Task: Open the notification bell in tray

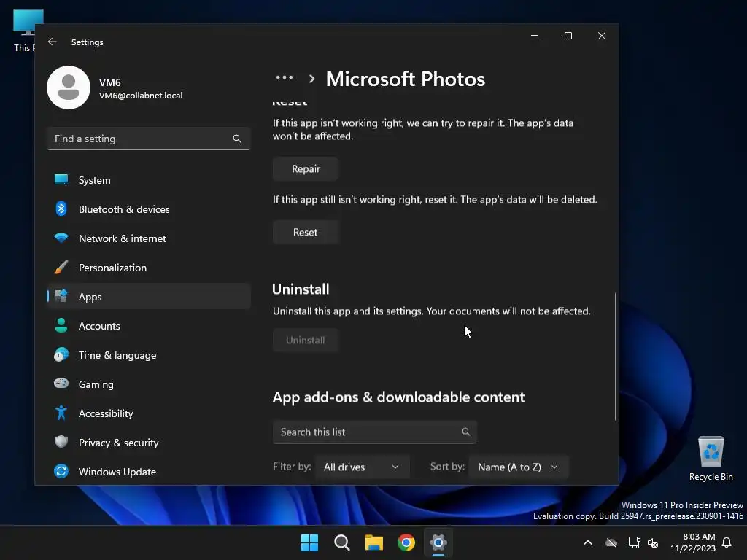Action: [x=727, y=542]
